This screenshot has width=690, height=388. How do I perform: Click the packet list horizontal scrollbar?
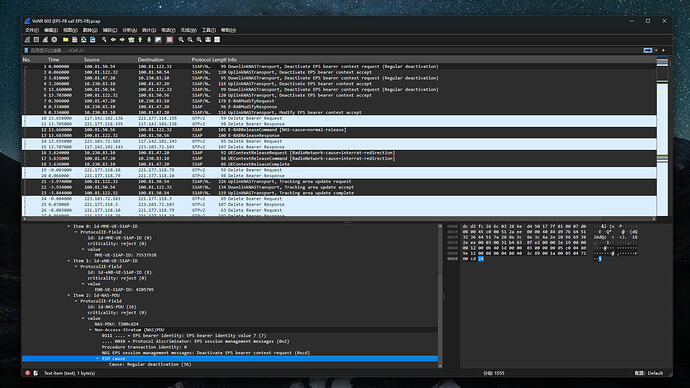[x=339, y=219]
